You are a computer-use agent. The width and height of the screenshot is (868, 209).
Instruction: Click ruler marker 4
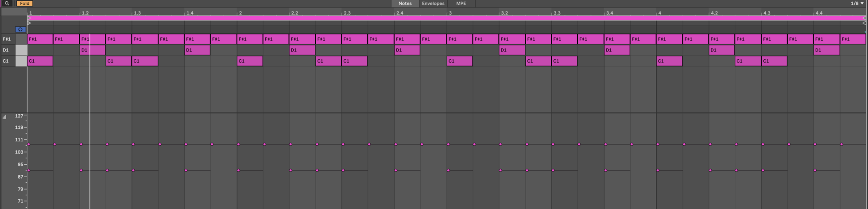659,13
